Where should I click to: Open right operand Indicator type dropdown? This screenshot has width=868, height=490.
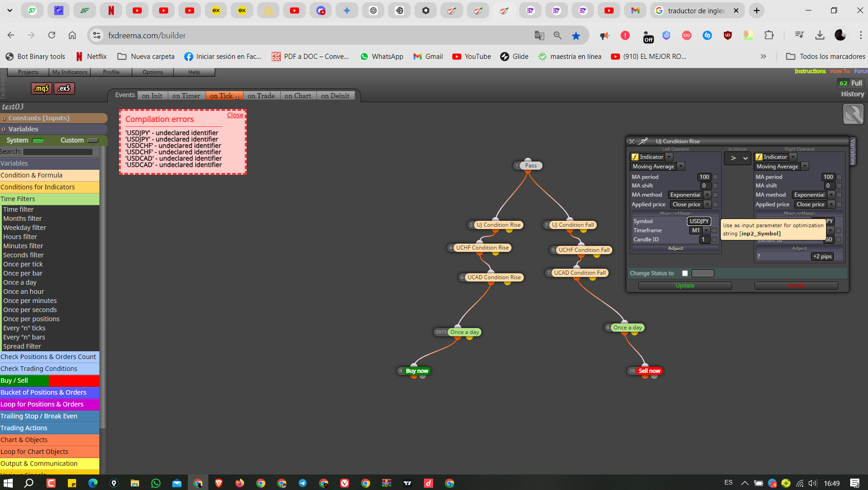point(793,157)
